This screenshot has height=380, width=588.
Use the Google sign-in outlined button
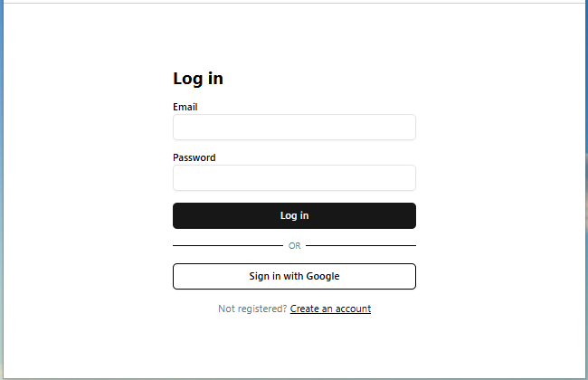(x=294, y=277)
